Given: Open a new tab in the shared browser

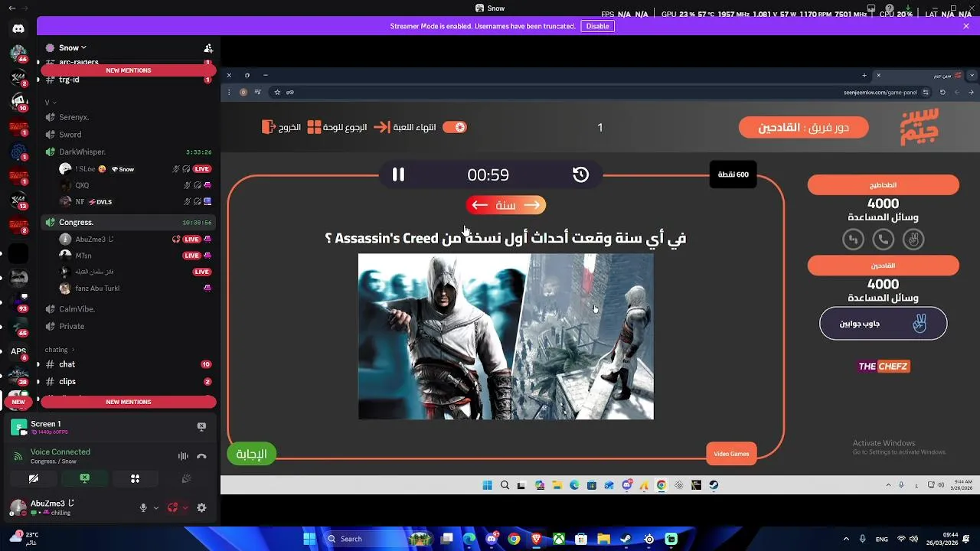Looking at the screenshot, I should (x=864, y=75).
